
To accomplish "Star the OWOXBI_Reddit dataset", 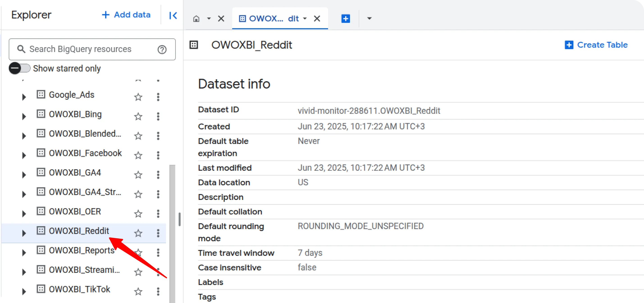I will click(x=138, y=233).
